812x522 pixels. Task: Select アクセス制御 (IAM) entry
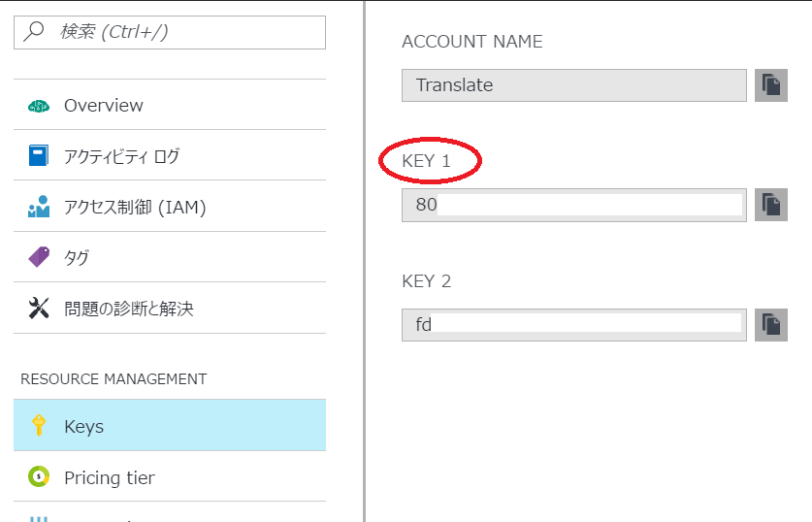point(170,207)
